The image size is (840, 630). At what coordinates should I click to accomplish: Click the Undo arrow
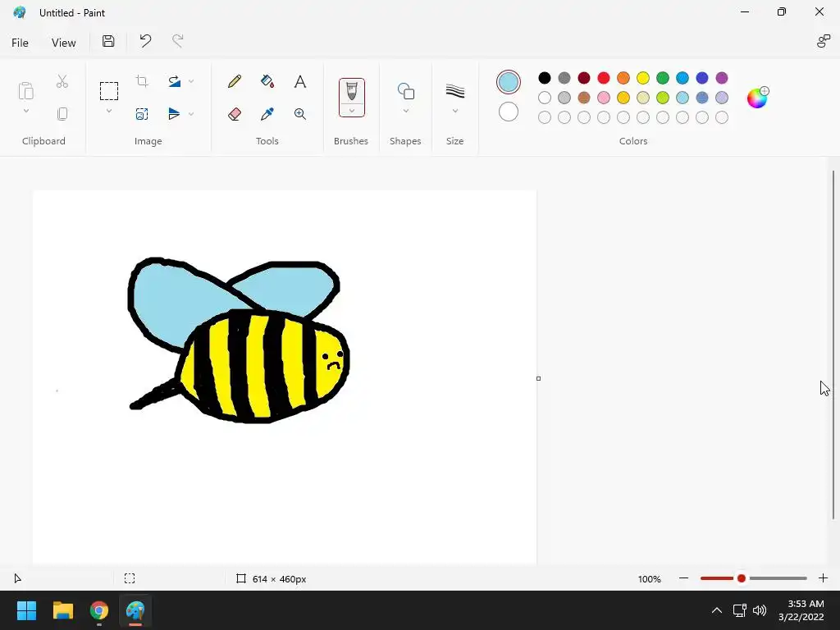(x=145, y=41)
